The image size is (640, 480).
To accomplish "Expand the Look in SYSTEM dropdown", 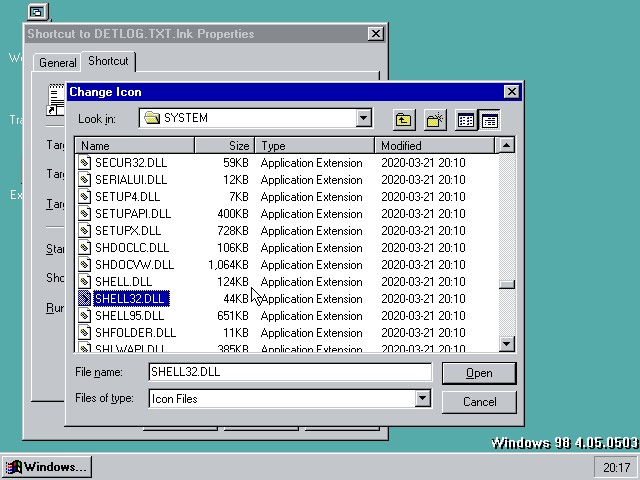I will [x=364, y=118].
